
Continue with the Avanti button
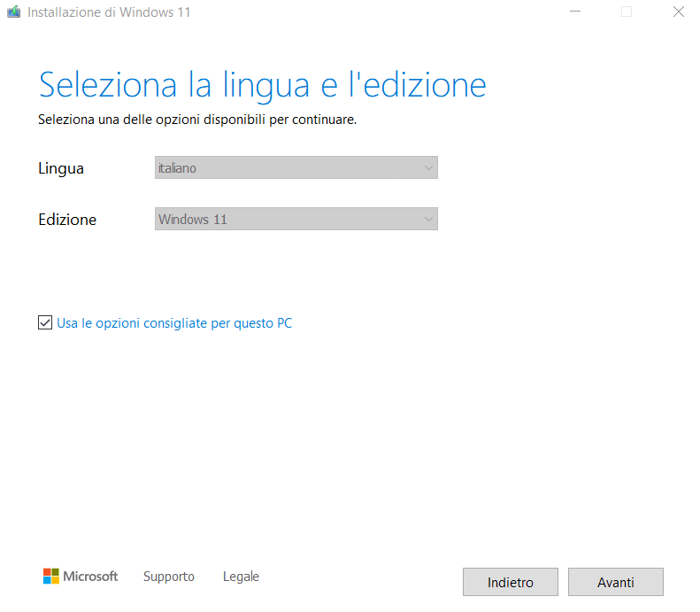point(616,582)
